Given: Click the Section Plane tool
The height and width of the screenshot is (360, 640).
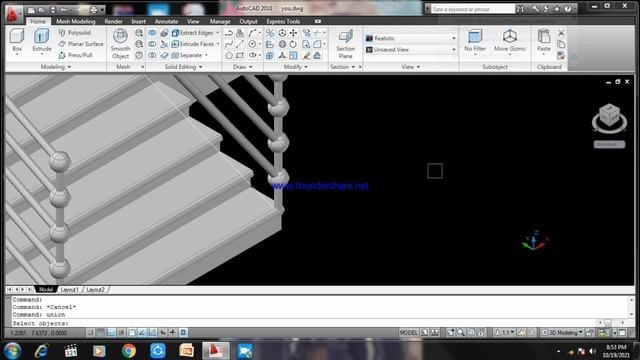Looking at the screenshot, I should tap(345, 44).
